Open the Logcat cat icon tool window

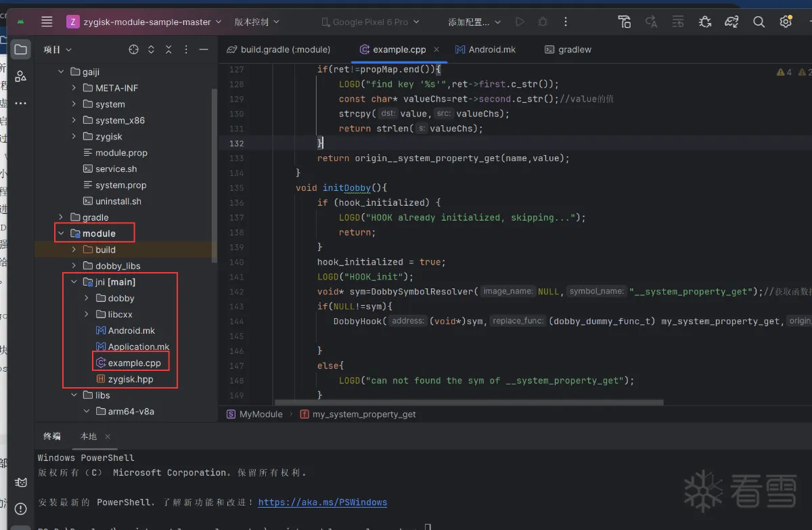tap(21, 482)
